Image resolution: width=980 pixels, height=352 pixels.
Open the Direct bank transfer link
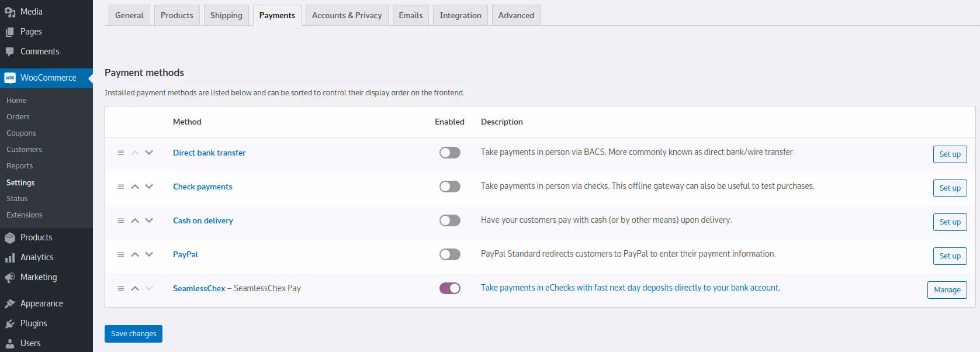[x=209, y=153]
